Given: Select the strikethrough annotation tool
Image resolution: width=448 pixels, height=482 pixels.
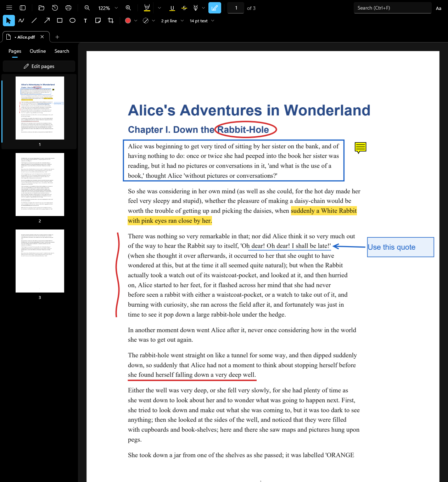Looking at the screenshot, I should 184,8.
